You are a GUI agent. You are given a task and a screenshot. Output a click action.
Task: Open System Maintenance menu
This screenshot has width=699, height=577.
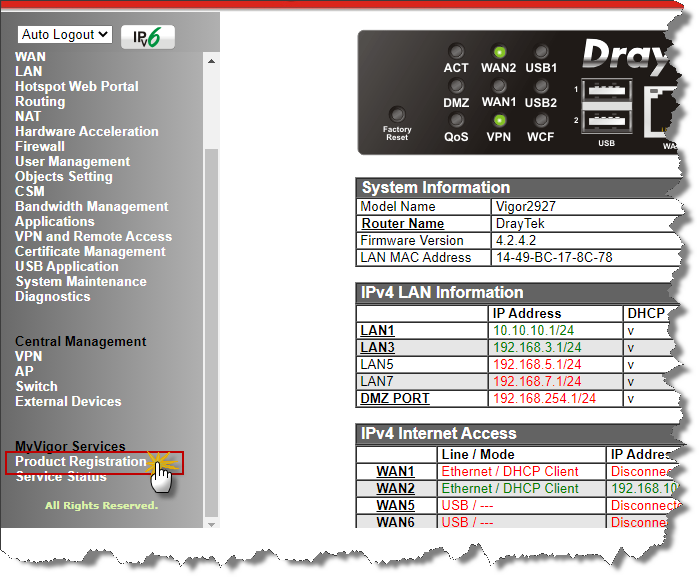click(81, 281)
